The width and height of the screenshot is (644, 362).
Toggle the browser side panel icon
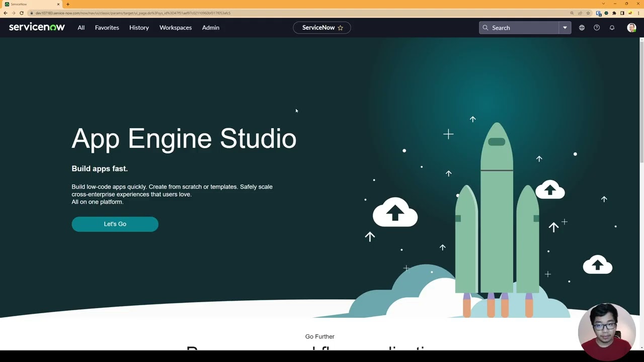coord(622,13)
